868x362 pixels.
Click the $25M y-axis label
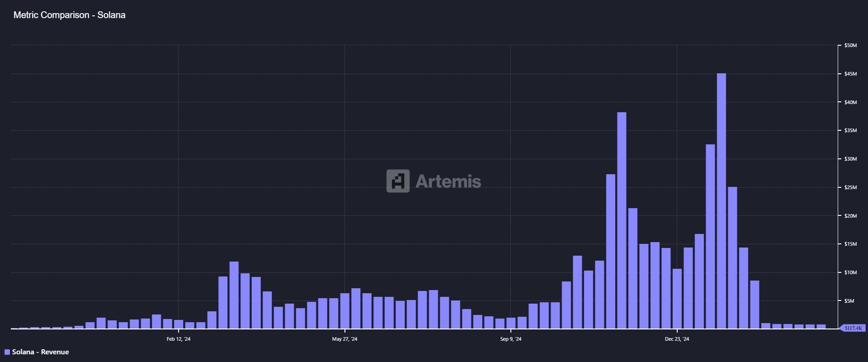[850, 187]
